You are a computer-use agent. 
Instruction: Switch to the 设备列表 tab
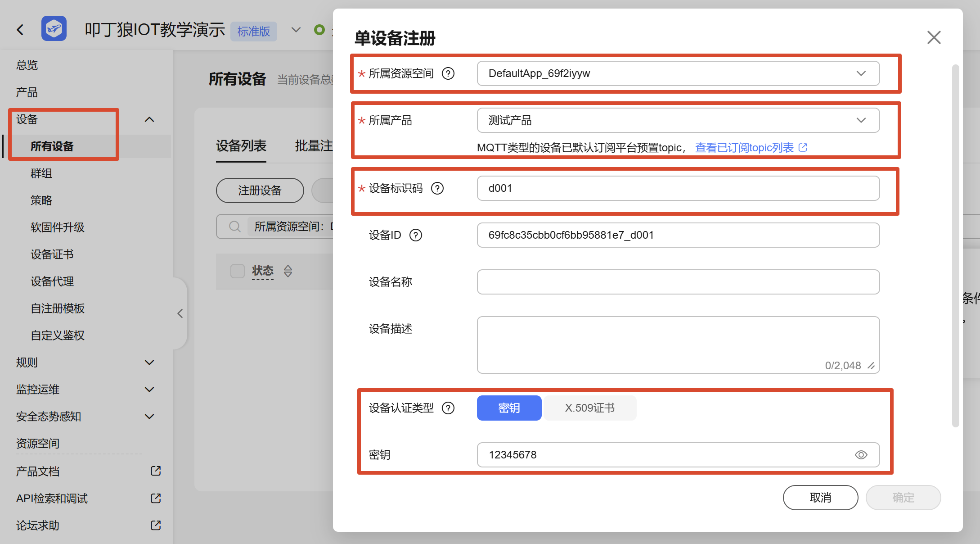pyautogui.click(x=241, y=146)
